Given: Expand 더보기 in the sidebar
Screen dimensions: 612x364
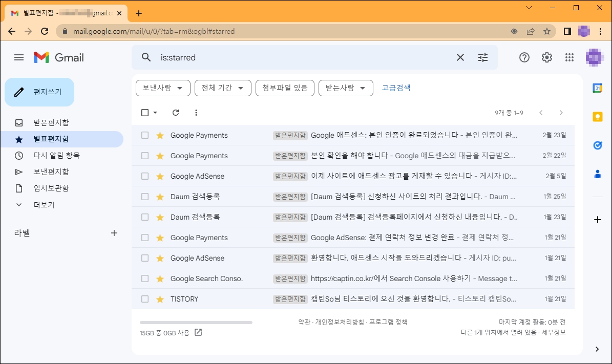Looking at the screenshot, I should (x=44, y=205).
